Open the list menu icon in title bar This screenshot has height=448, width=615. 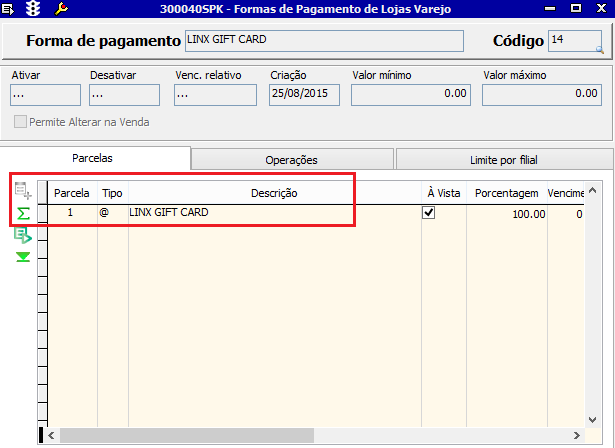pyautogui.click(x=7, y=9)
